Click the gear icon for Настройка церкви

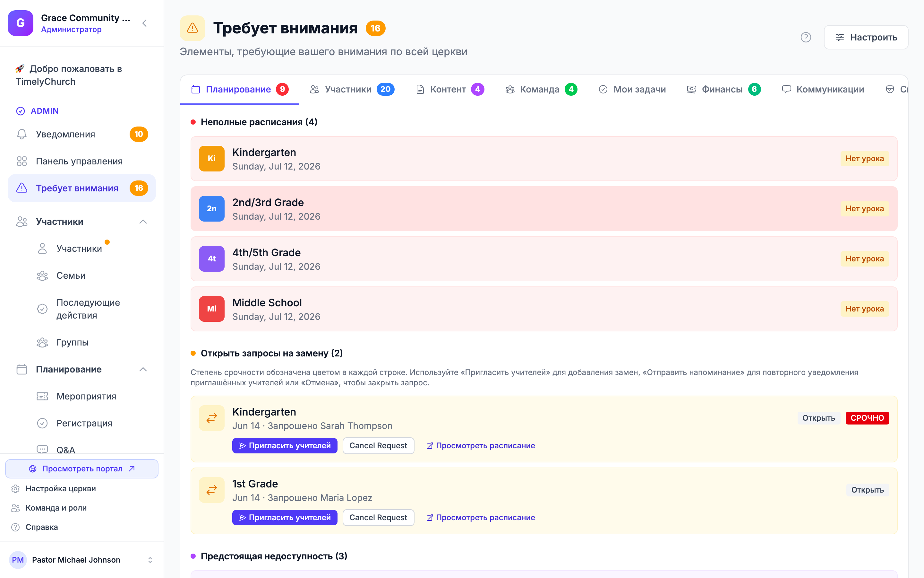pyautogui.click(x=15, y=488)
